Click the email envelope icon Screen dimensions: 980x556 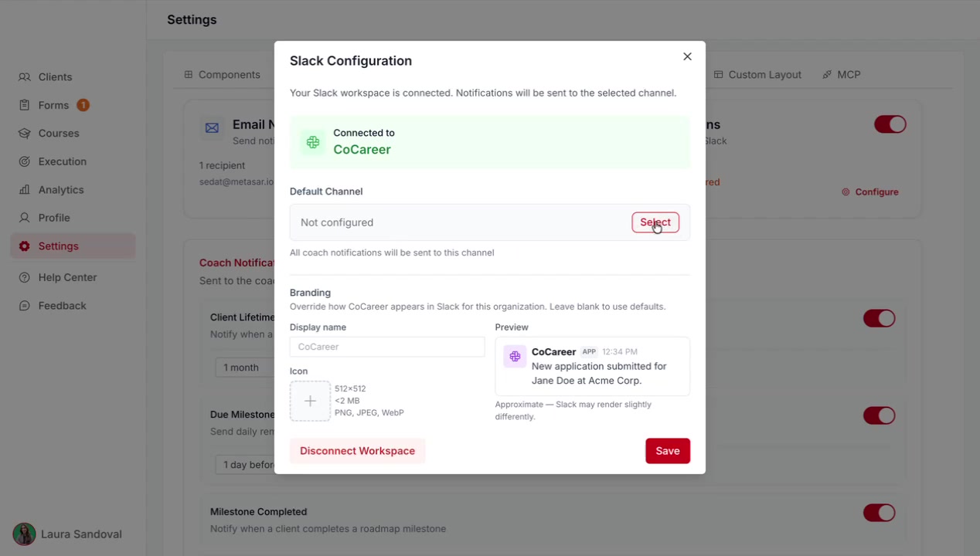point(212,128)
